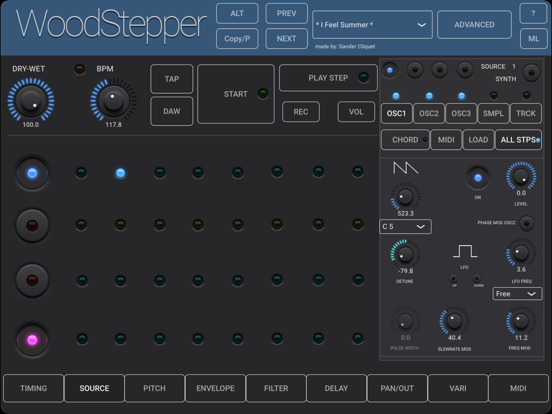Image resolution: width=552 pixels, height=414 pixels.
Task: Open the Free LFO sync dropdown
Action: (x=517, y=294)
